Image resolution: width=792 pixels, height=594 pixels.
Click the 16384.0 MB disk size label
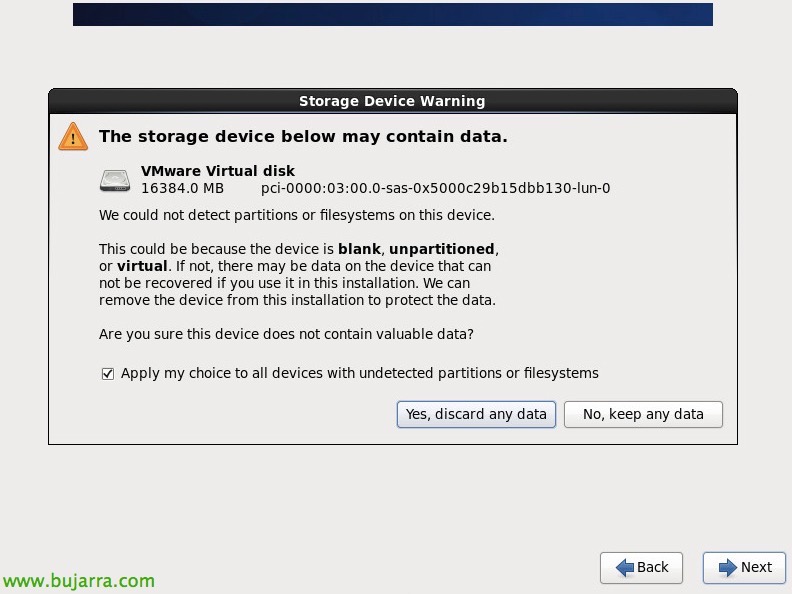click(182, 188)
